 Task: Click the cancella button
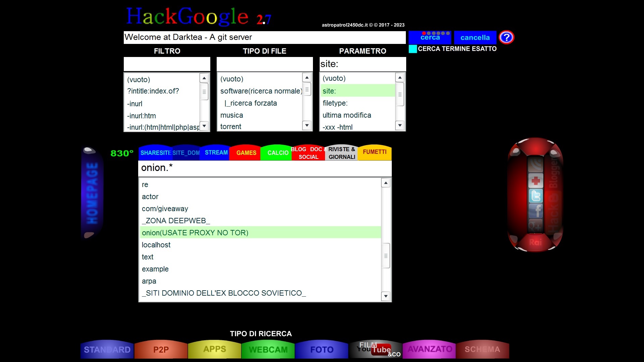475,38
